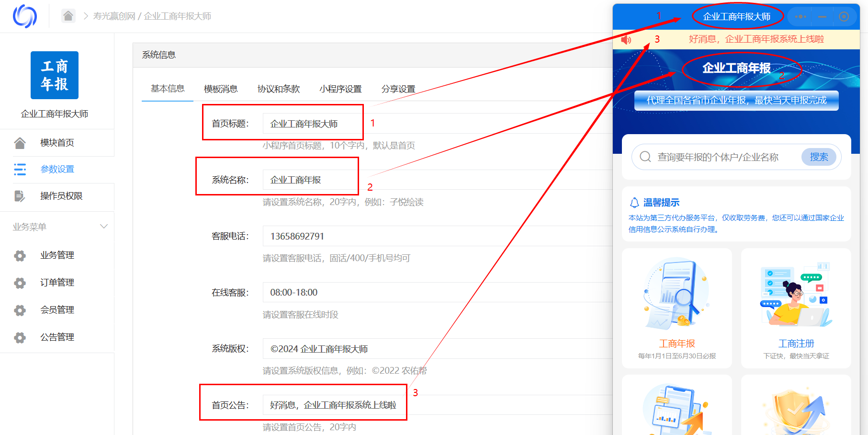This screenshot has width=868, height=435.
Task: Open the phone-and-chart card below 工商年报
Action: [x=677, y=405]
